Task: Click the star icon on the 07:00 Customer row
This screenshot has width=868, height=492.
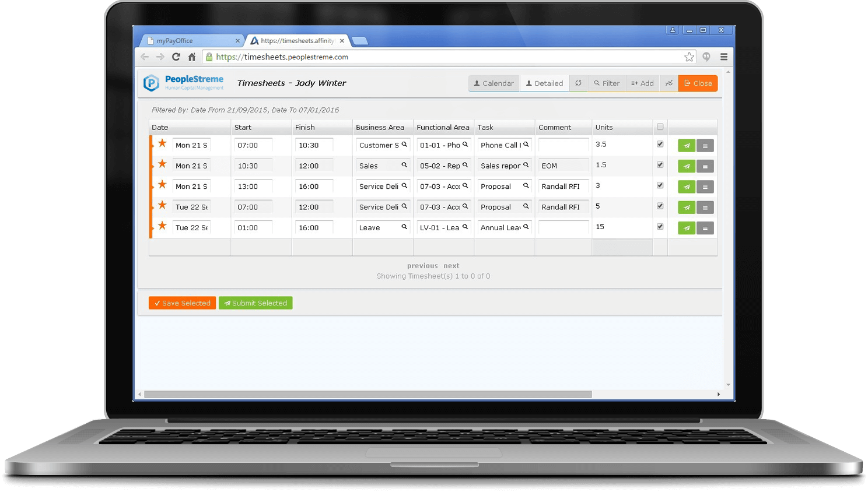Action: pos(162,143)
